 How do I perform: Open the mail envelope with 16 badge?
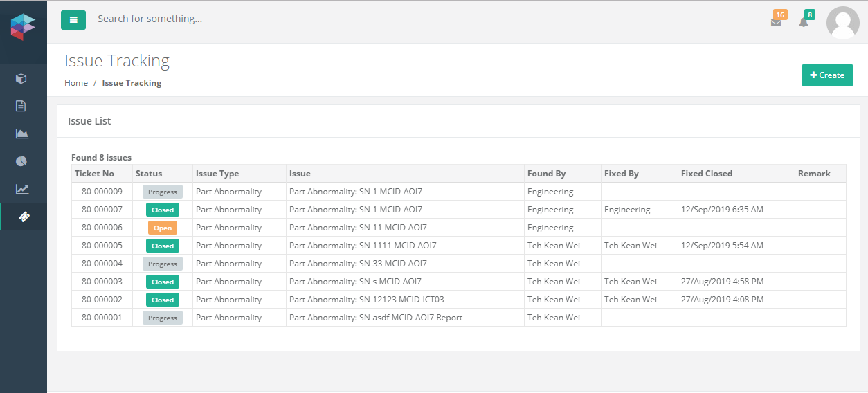click(776, 21)
